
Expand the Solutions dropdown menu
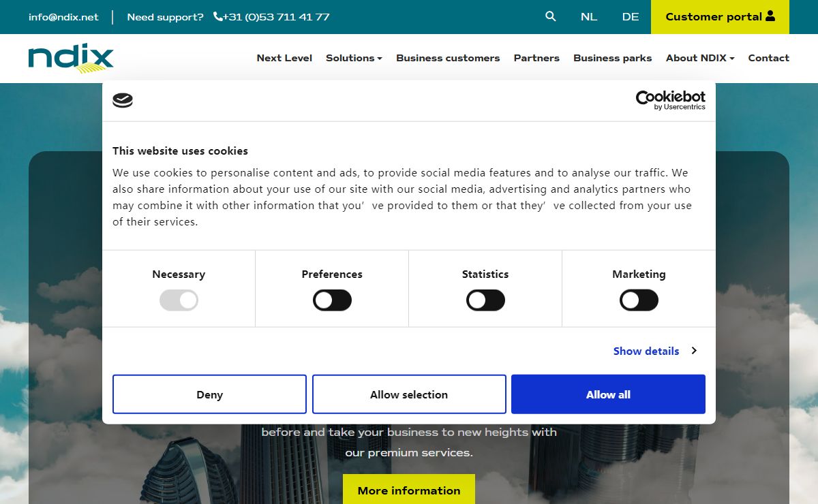coord(354,58)
